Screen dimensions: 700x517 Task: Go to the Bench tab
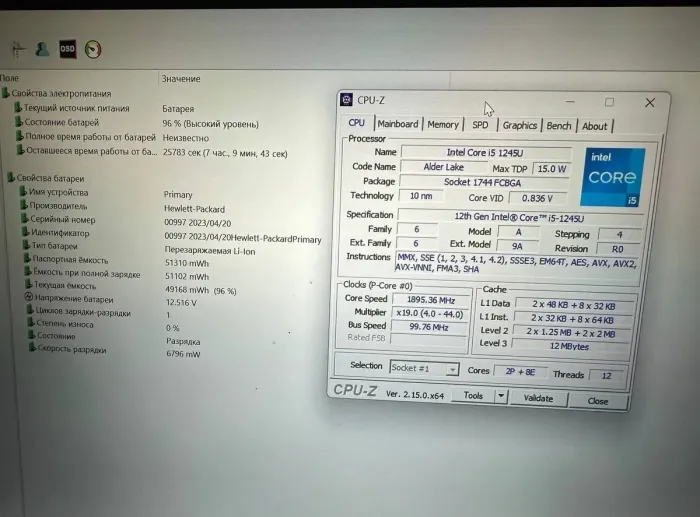coord(559,126)
